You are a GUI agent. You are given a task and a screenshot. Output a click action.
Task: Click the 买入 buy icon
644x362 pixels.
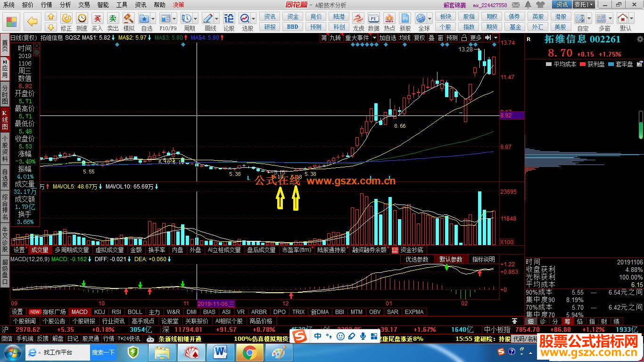click(x=97, y=18)
